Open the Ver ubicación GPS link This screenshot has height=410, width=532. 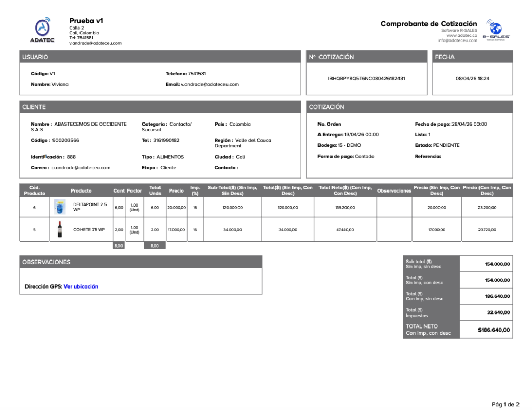[81, 286]
